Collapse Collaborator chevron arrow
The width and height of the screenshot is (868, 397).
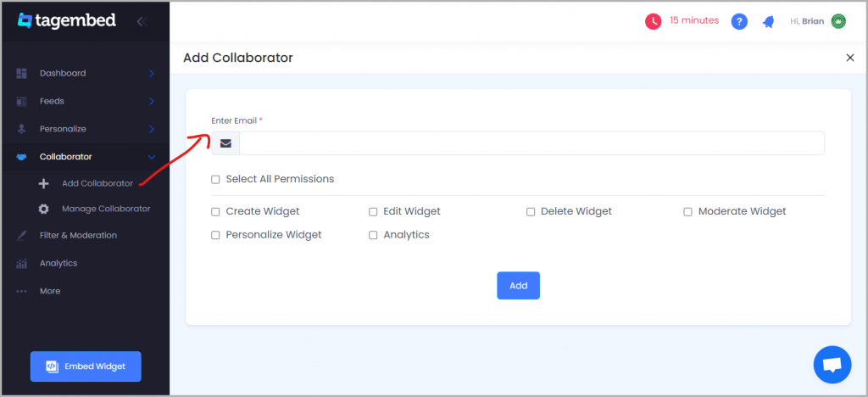tap(152, 157)
